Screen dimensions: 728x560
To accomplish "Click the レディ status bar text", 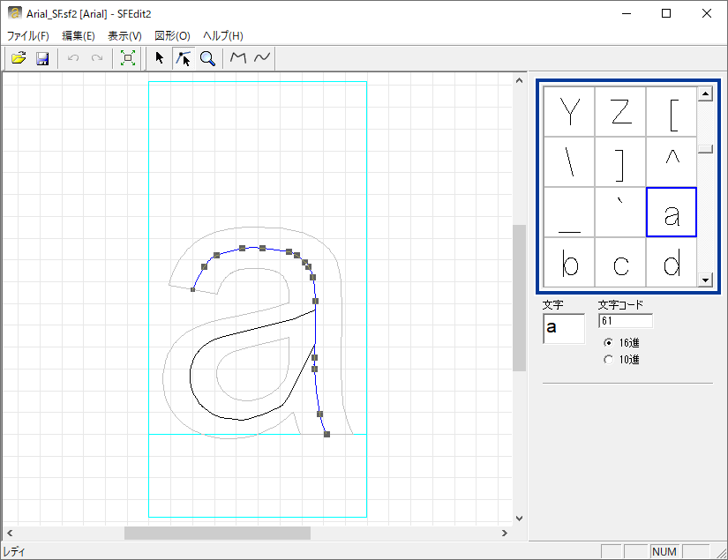I will tap(14, 552).
